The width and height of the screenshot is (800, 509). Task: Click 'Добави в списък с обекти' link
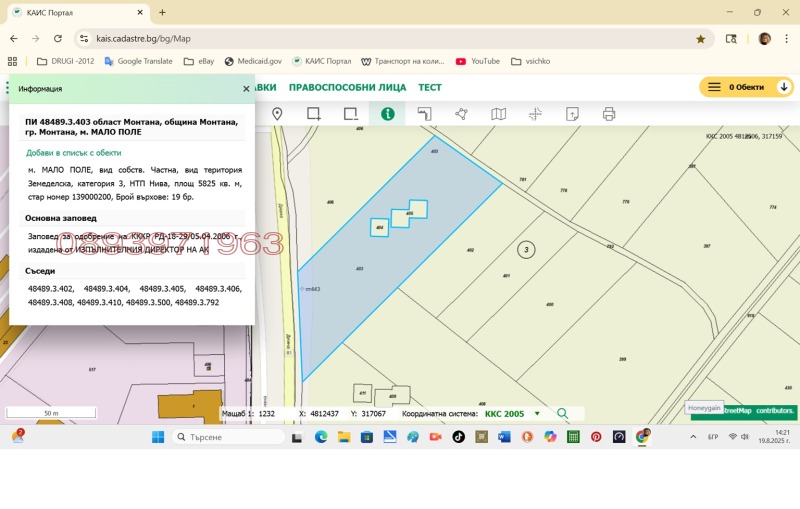tap(74, 153)
